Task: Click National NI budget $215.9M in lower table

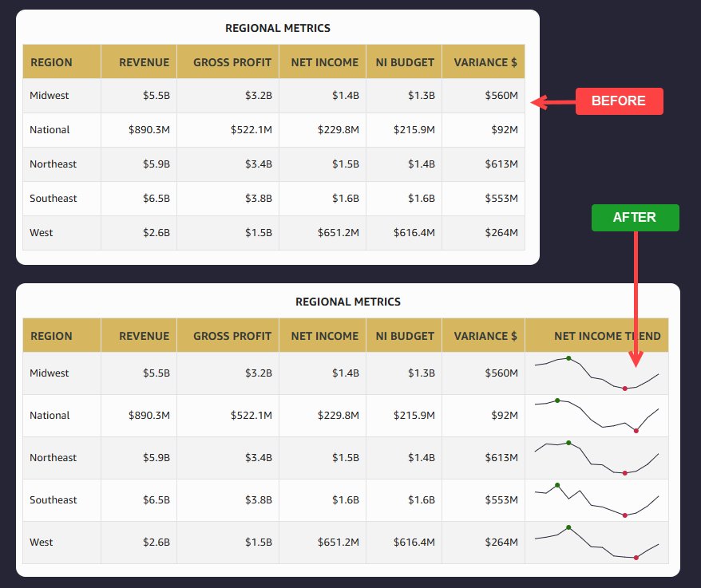Action: click(x=414, y=416)
